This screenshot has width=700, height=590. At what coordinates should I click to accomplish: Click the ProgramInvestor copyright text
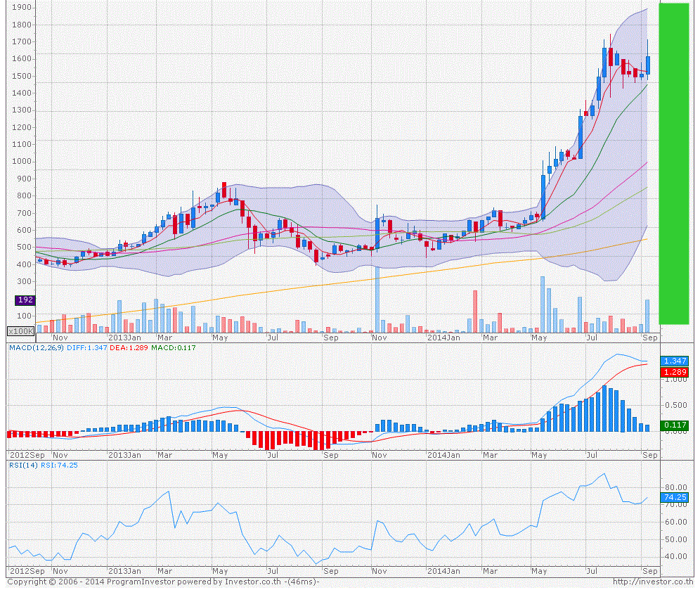[162, 582]
